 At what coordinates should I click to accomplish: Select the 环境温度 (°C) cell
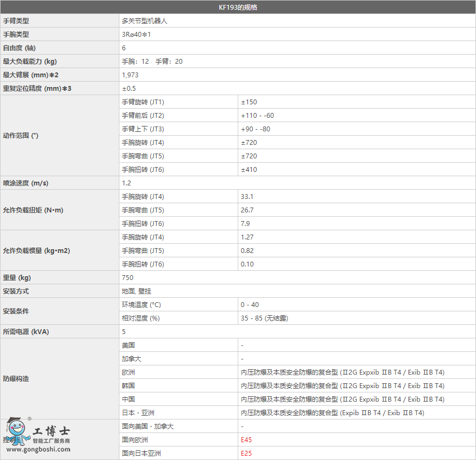point(141,305)
